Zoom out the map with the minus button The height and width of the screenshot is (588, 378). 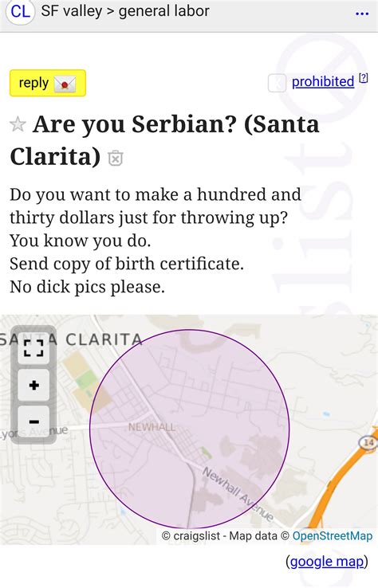point(33,421)
